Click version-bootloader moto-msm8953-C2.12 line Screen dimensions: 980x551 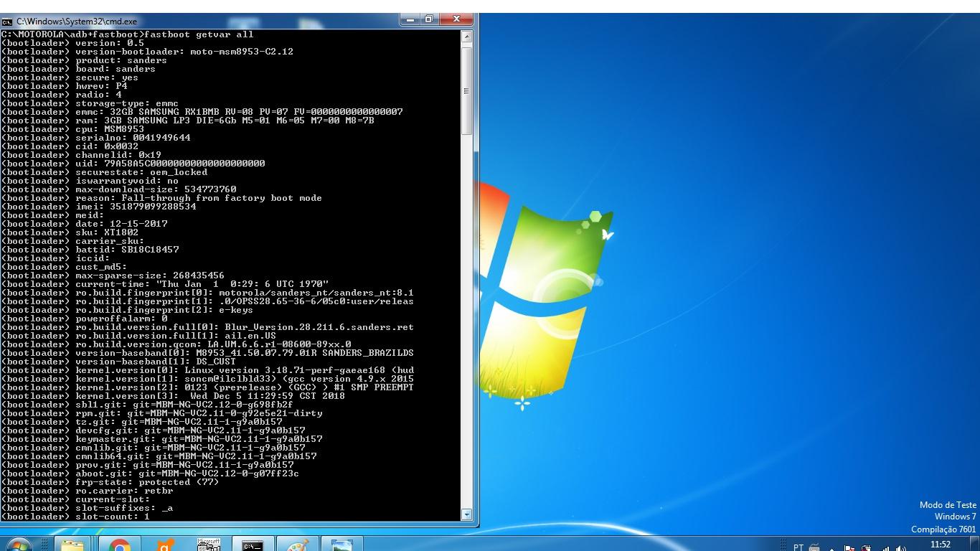pos(147,52)
